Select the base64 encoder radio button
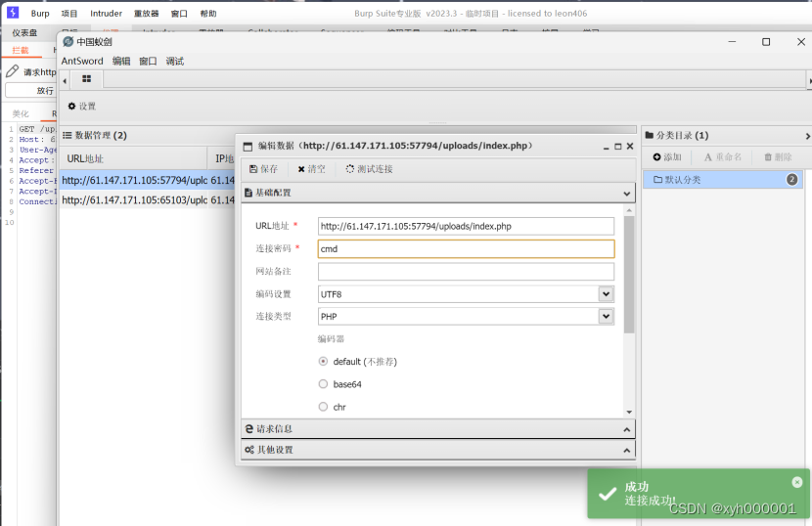The height and width of the screenshot is (526, 812). tap(323, 384)
